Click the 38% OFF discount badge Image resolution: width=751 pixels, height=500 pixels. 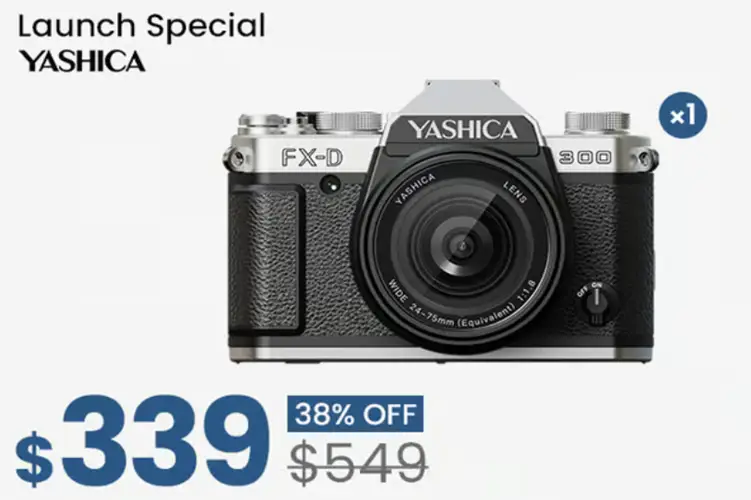pyautogui.click(x=355, y=414)
